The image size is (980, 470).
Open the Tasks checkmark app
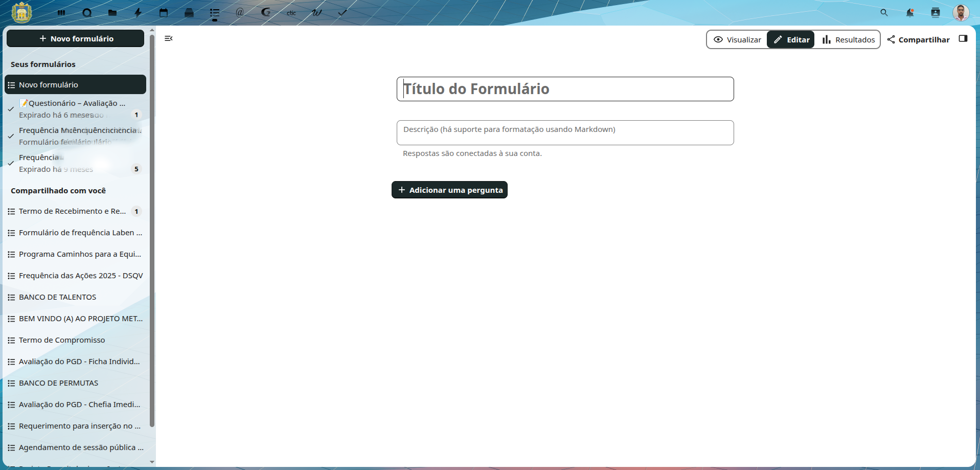(x=342, y=13)
